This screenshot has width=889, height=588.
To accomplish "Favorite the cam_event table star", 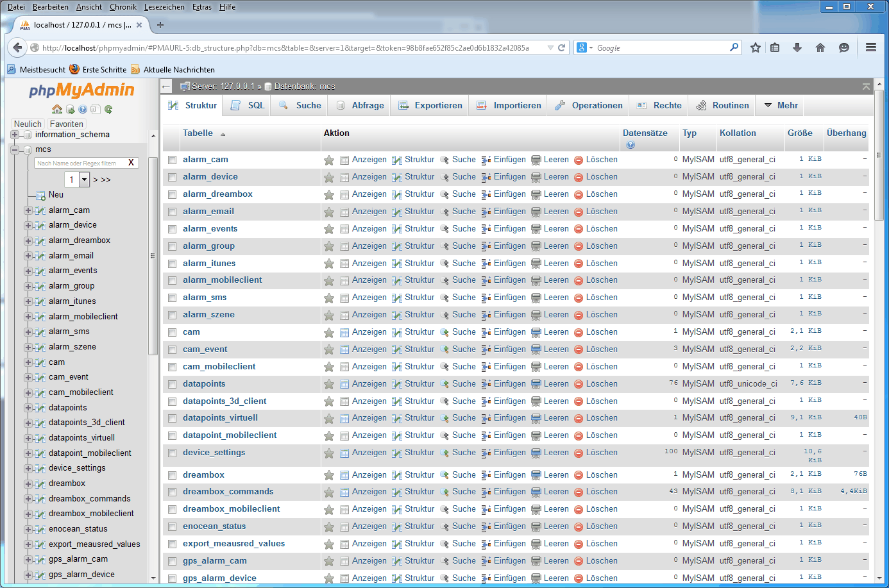I will tap(329, 350).
